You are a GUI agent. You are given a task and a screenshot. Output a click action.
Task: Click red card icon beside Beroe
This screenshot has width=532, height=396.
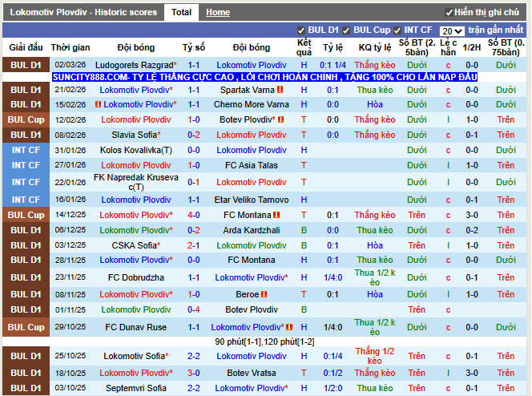pos(264,294)
